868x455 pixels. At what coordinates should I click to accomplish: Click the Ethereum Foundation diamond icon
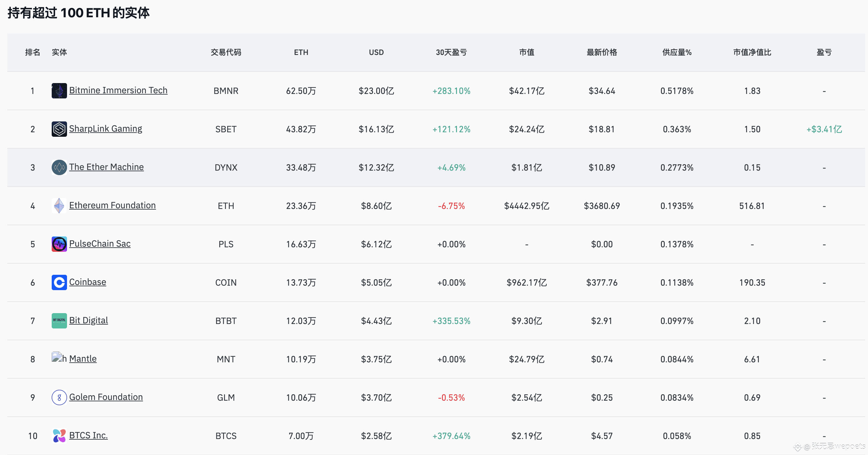coord(59,206)
